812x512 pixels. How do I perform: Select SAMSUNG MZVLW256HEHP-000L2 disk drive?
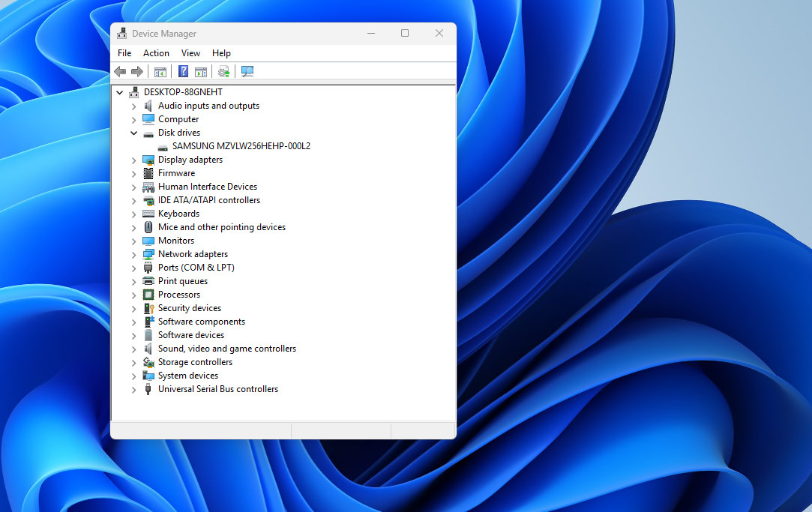point(241,146)
